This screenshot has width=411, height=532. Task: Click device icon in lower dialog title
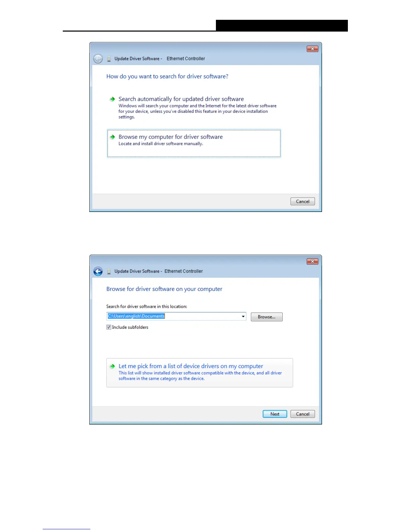109,271
